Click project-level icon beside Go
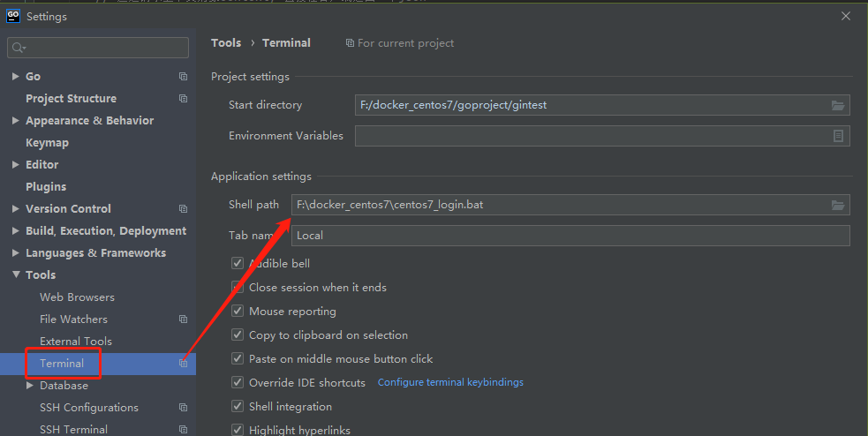Image resolution: width=868 pixels, height=436 pixels. (x=184, y=77)
